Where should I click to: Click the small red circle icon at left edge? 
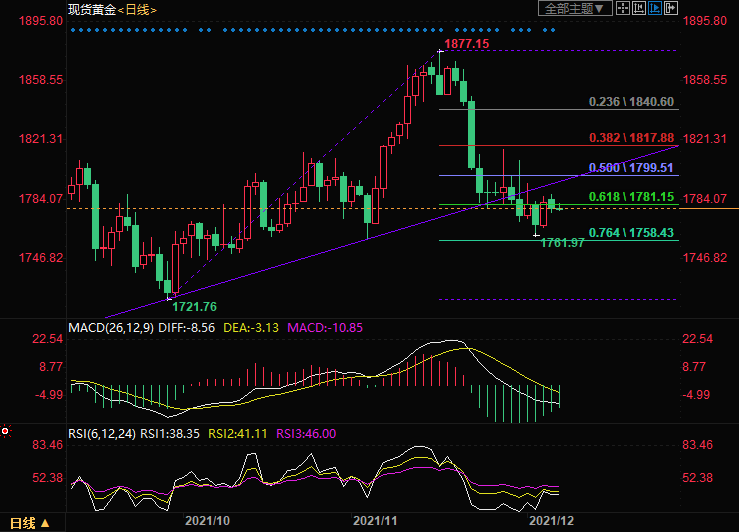click(5, 431)
